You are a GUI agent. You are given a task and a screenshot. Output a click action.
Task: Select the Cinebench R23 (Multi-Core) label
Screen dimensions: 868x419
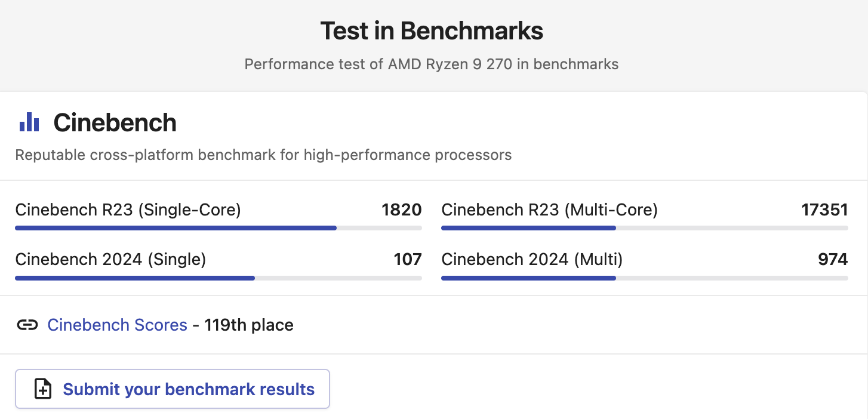pos(549,210)
